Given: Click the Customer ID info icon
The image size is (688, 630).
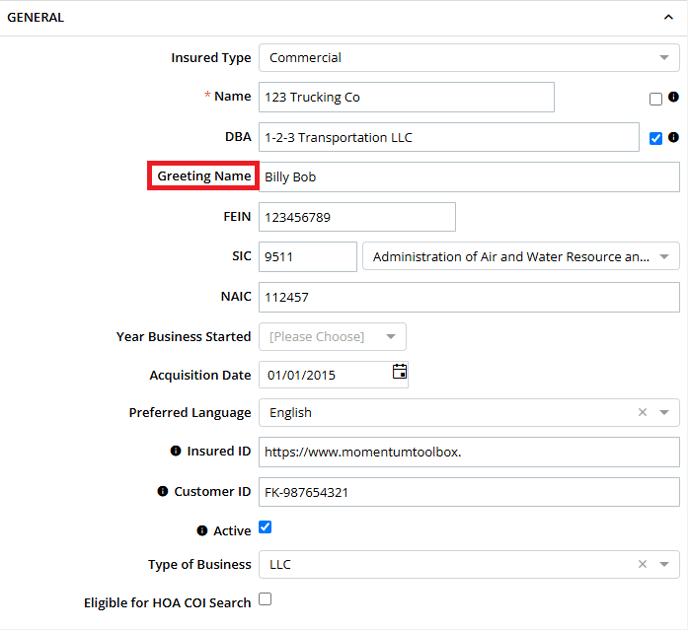Looking at the screenshot, I should coord(162,491).
